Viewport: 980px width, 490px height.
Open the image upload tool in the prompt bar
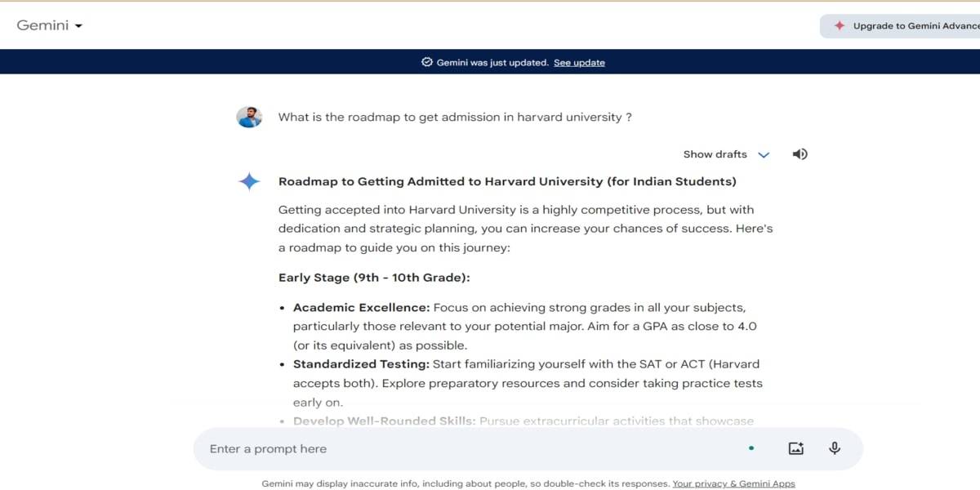point(795,448)
